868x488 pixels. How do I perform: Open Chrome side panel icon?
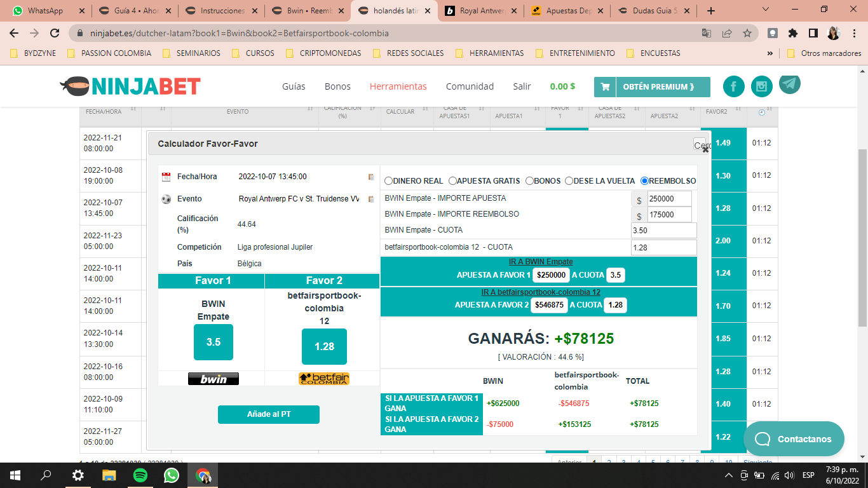coord(813,33)
